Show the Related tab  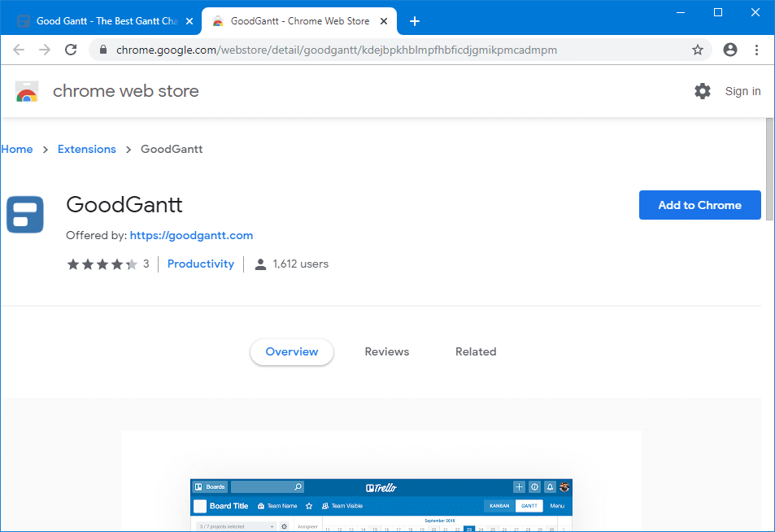click(x=476, y=352)
